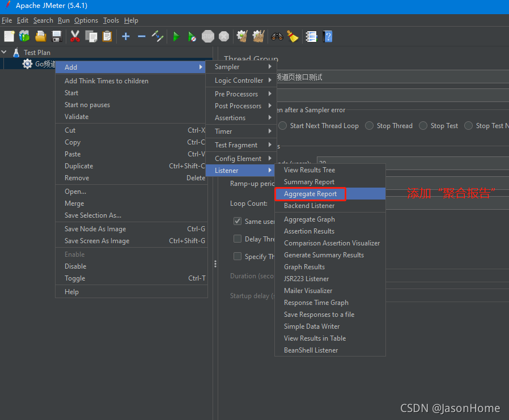The width and height of the screenshot is (509, 420).
Task: Uncheck the Same user checkbox
Action: [x=237, y=222]
